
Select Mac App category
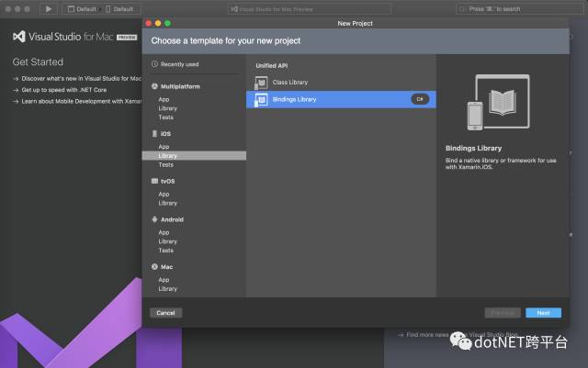164,280
